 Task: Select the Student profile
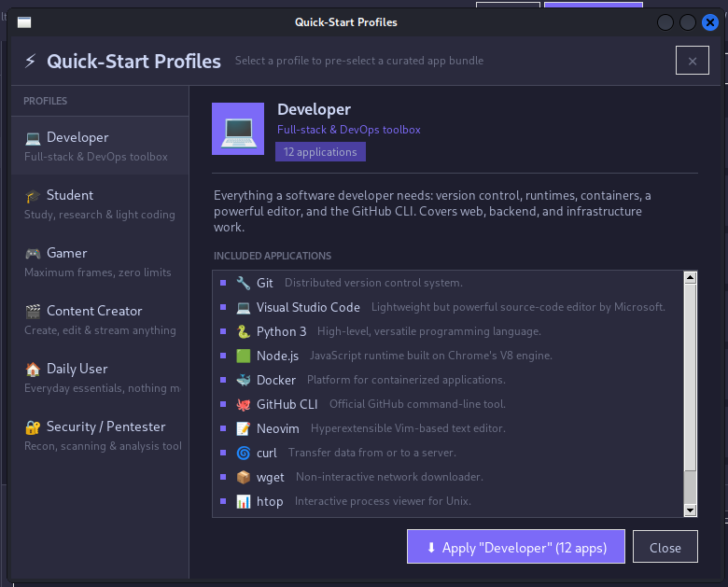100,203
